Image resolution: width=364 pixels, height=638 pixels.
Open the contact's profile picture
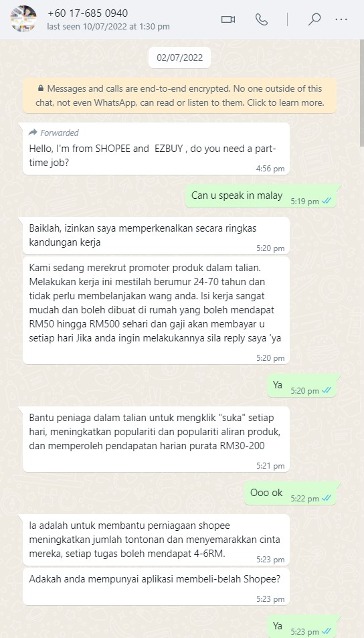pyautogui.click(x=23, y=19)
